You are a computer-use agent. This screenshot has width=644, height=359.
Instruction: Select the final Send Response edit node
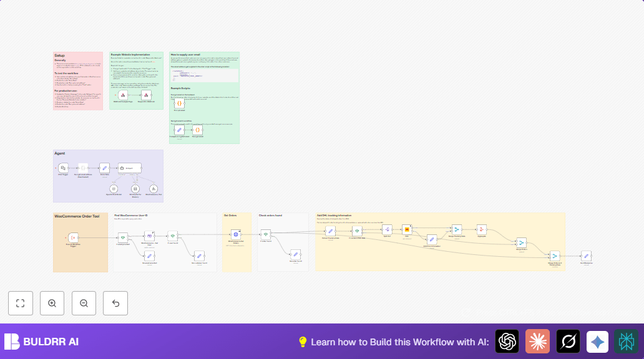click(586, 256)
